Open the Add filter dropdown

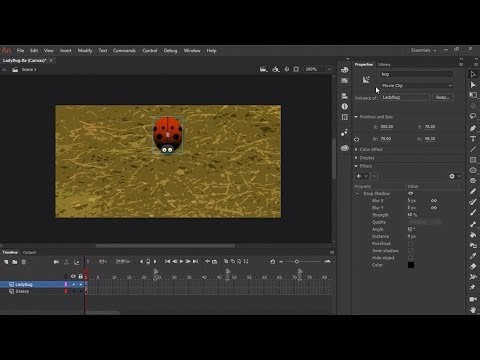362,176
